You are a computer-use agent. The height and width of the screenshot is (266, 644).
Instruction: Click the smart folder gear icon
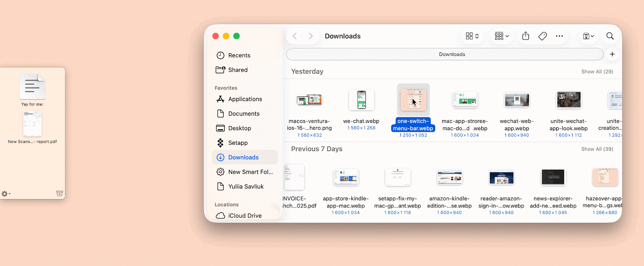221,172
